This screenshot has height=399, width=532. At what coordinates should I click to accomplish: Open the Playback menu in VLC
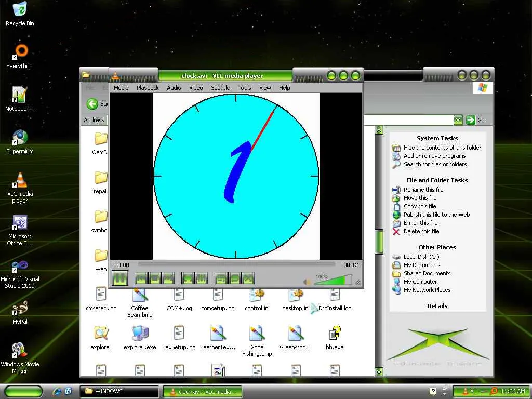[x=148, y=88]
